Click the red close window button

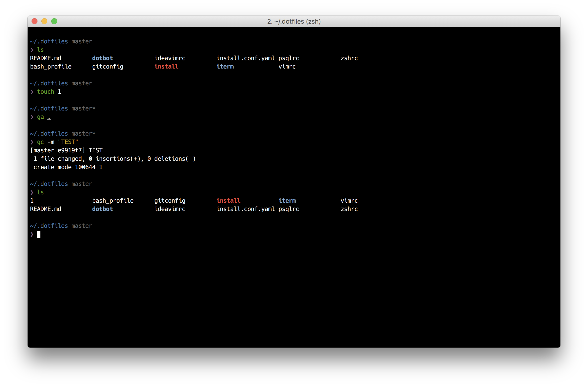[x=35, y=21]
